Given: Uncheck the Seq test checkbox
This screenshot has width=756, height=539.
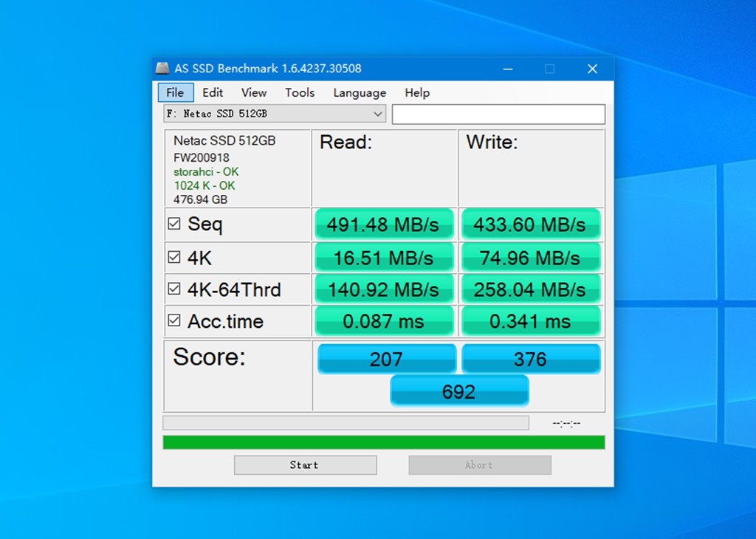Looking at the screenshot, I should click(174, 224).
